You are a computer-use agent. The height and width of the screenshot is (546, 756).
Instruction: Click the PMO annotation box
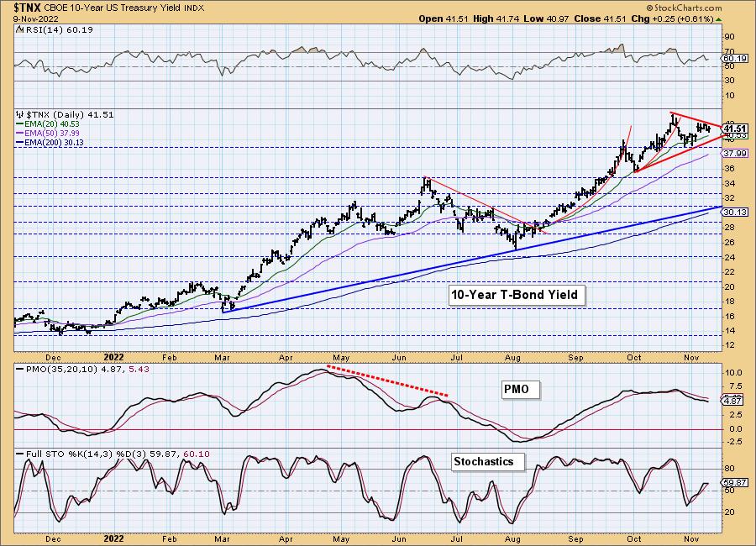[520, 389]
